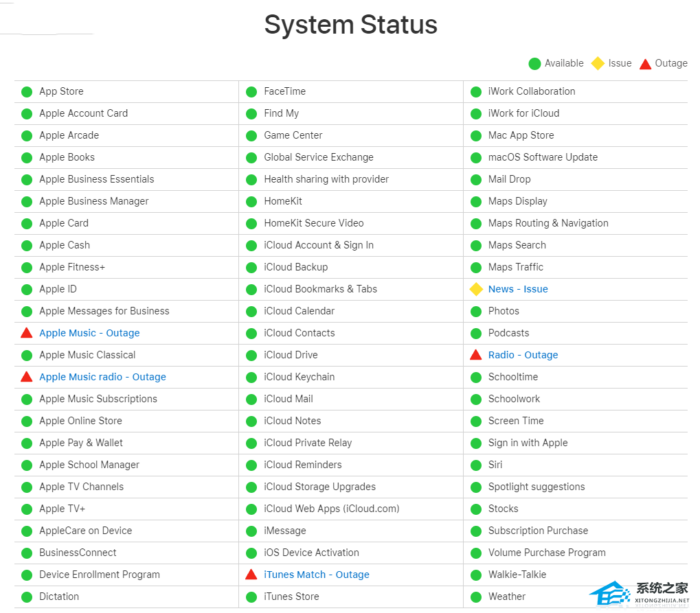Click the red Outage triangle in the legend
700x613 pixels.
tap(646, 64)
